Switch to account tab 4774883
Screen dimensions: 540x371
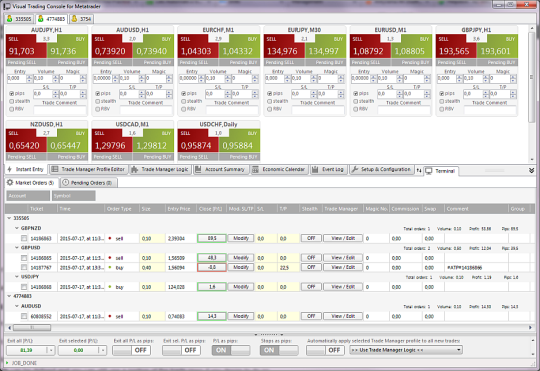point(51,19)
